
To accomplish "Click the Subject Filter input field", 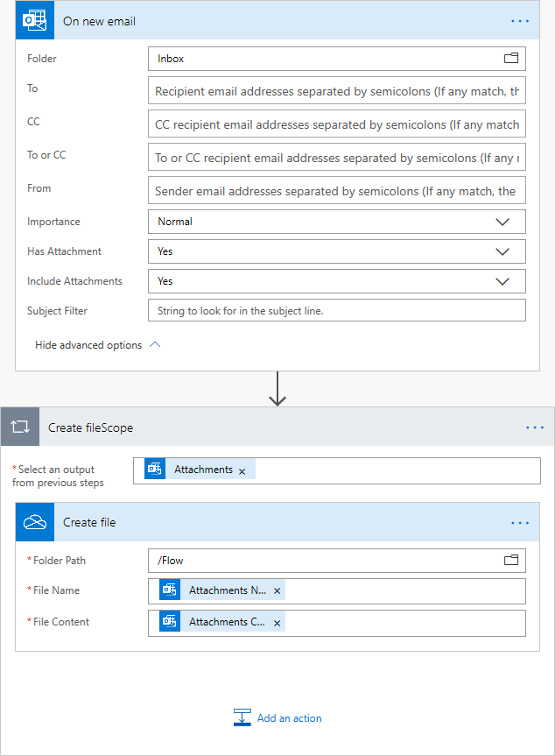I will [336, 310].
